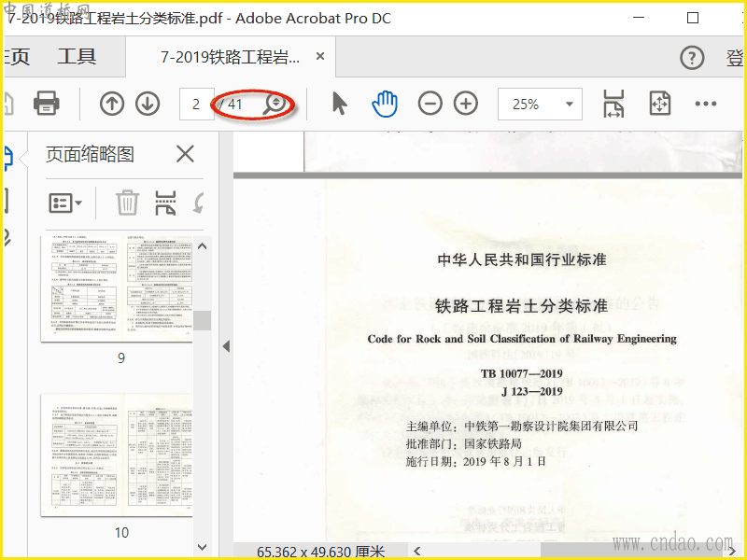
Task: Activate the hand pan tool
Action: click(x=385, y=104)
